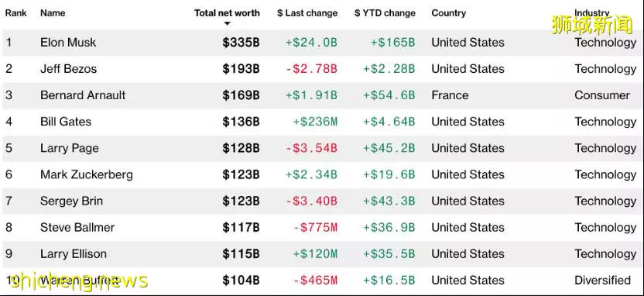
Task: Open Steve Ballmer profile link
Action: click(77, 227)
